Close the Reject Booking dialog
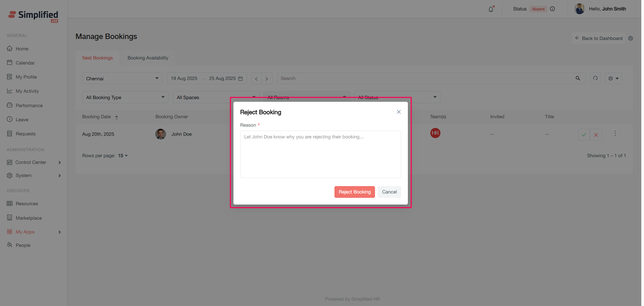This screenshot has height=306, width=644. (x=398, y=112)
